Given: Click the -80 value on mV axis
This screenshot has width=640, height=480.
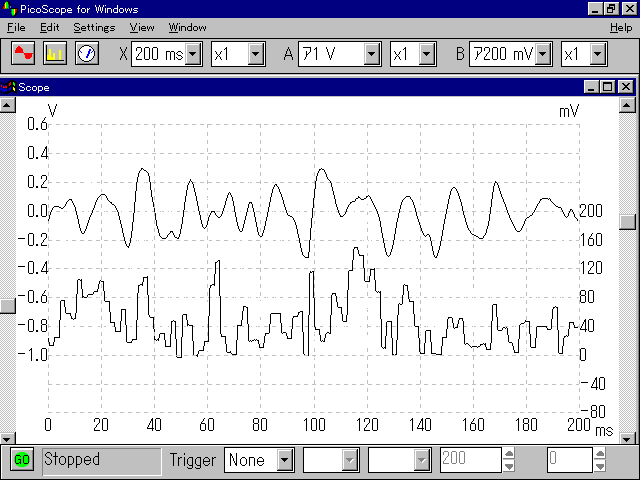Looking at the screenshot, I should pyautogui.click(x=593, y=412).
